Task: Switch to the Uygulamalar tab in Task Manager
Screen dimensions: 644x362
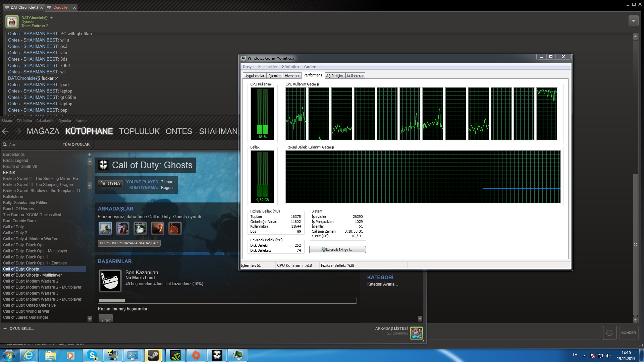Action: (254, 76)
